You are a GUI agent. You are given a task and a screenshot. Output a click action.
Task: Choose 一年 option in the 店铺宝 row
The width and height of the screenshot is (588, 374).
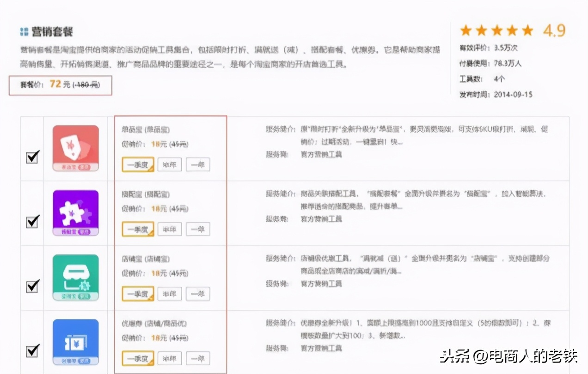[x=198, y=294]
